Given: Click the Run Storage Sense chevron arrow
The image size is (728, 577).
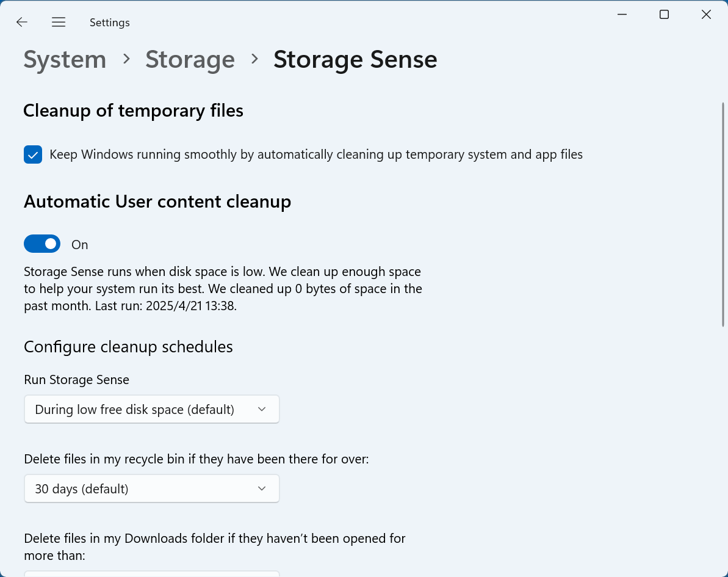Looking at the screenshot, I should [262, 409].
